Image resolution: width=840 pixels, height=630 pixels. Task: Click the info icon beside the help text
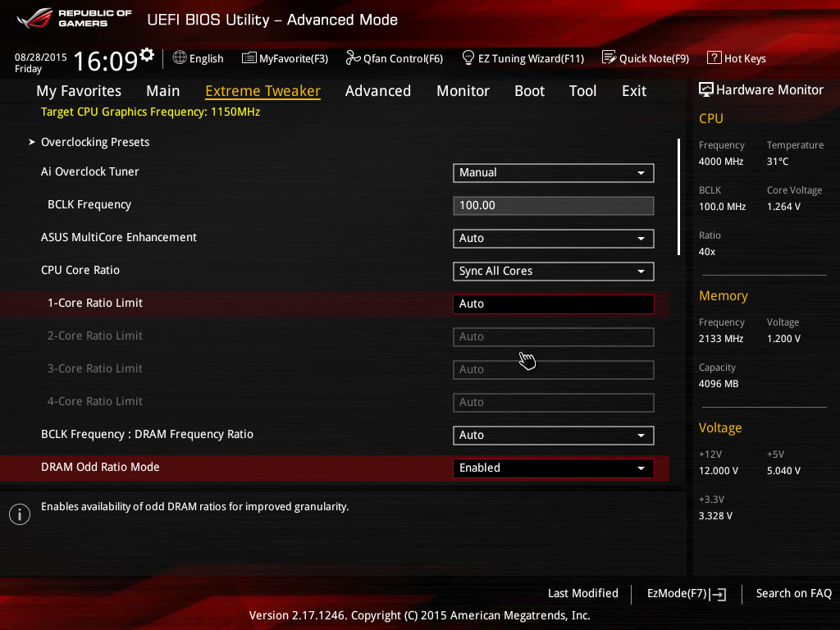click(x=20, y=514)
